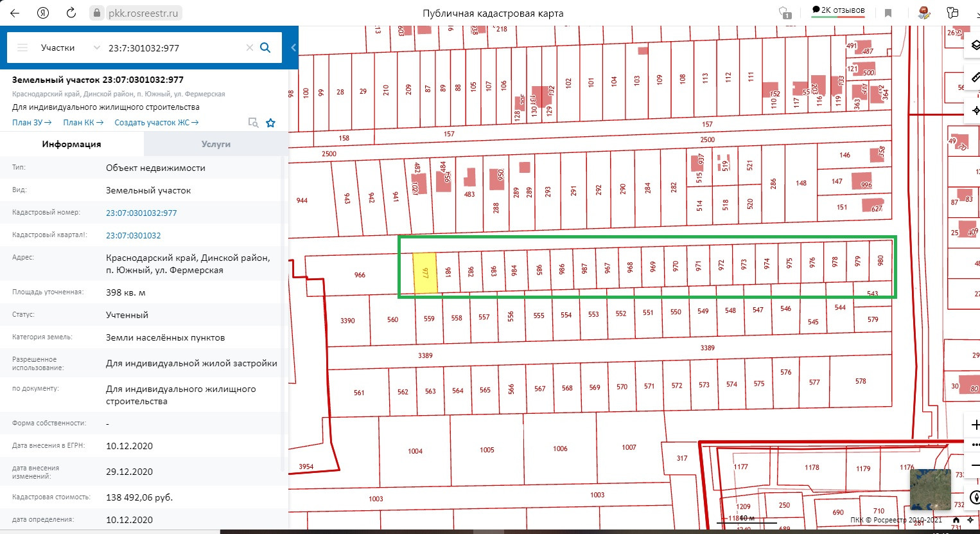This screenshot has height=534, width=980.
Task: Click the Создать участок ЖС link
Action: (x=156, y=122)
